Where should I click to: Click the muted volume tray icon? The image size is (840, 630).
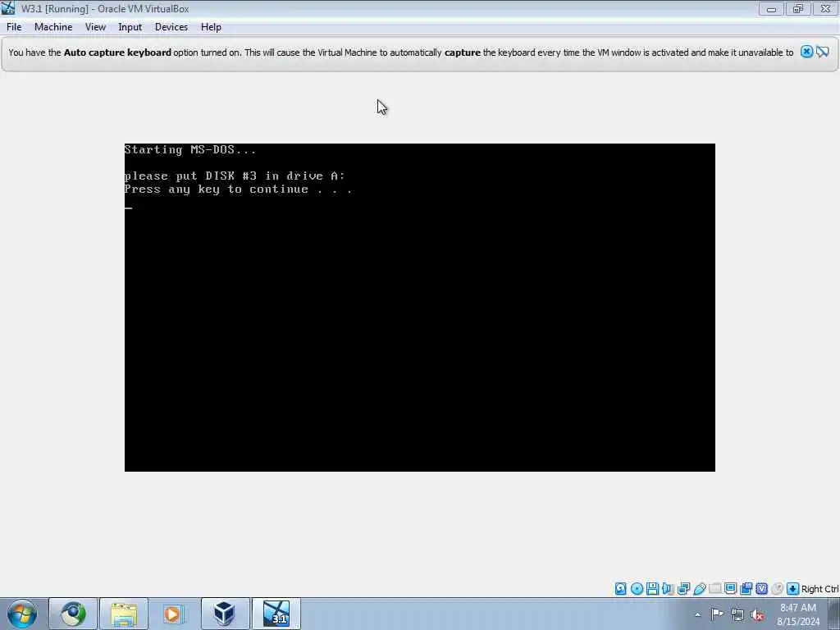(757, 615)
